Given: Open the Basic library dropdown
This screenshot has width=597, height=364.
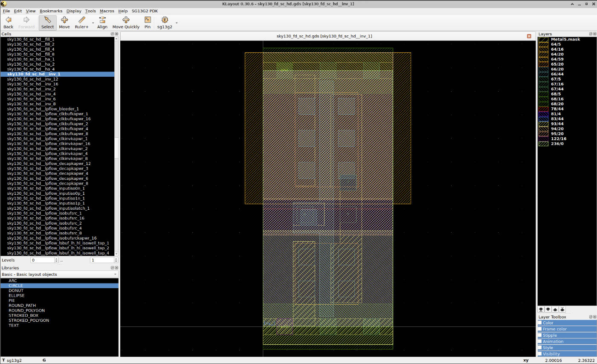Looking at the screenshot, I should coord(59,274).
